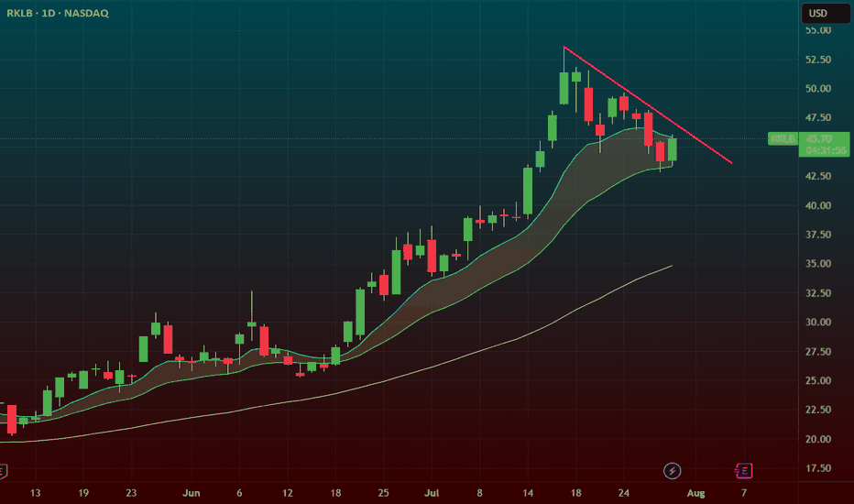Open the USD currency selector

825,13
